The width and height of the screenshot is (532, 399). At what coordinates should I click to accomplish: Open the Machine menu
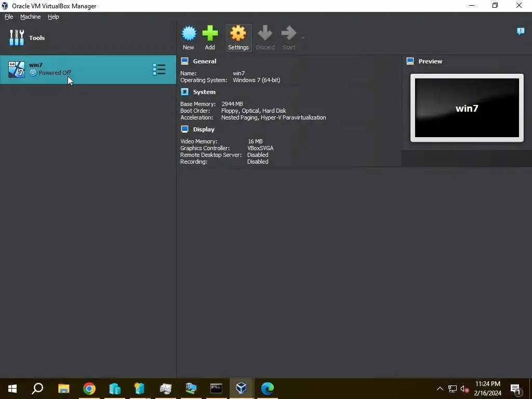tap(31, 17)
